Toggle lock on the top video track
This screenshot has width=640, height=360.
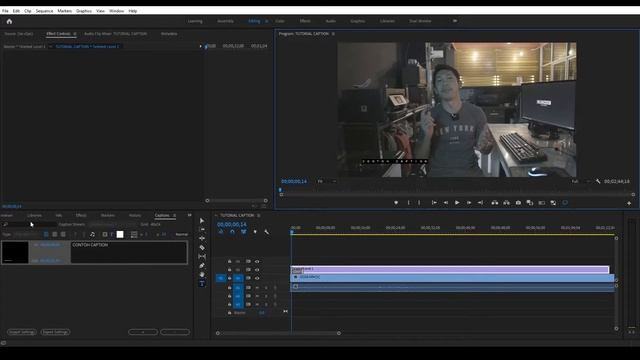229,261
